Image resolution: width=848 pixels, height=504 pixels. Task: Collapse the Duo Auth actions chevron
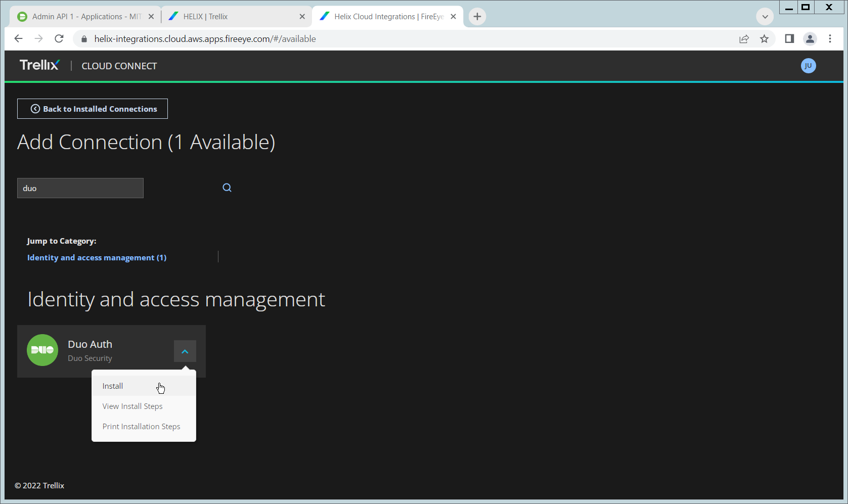[185, 351]
